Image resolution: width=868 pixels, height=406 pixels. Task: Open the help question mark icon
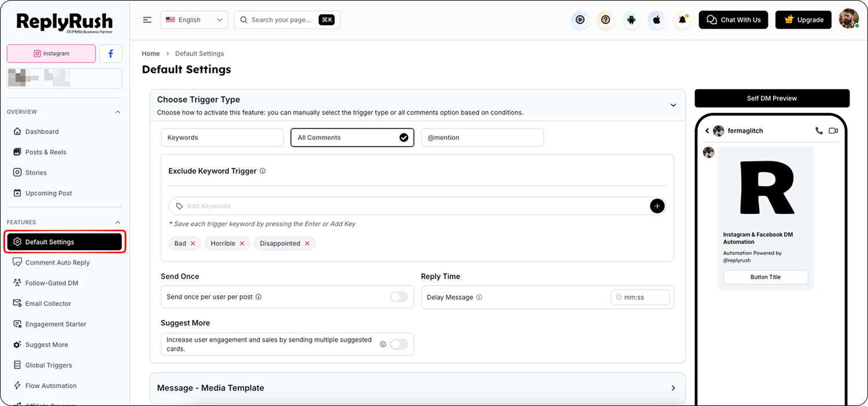(605, 20)
